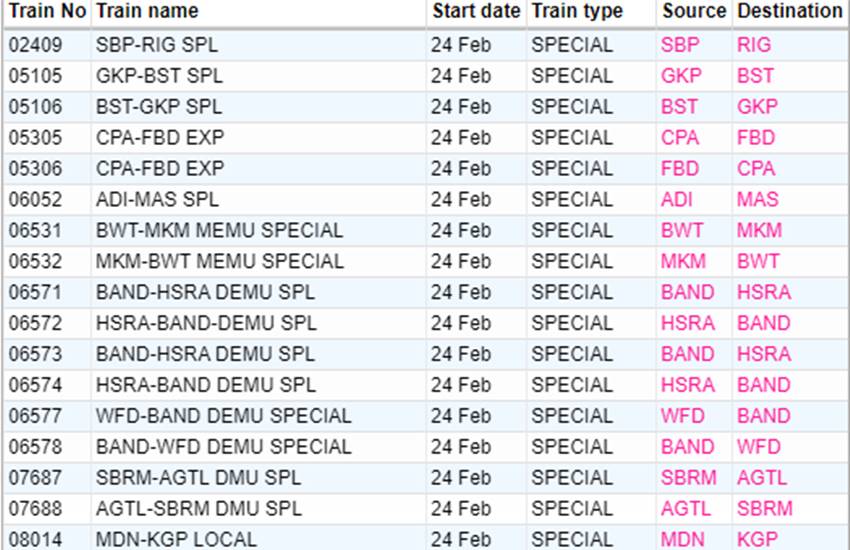850x550 pixels.
Task: Click the Destination column header
Action: [x=790, y=12]
